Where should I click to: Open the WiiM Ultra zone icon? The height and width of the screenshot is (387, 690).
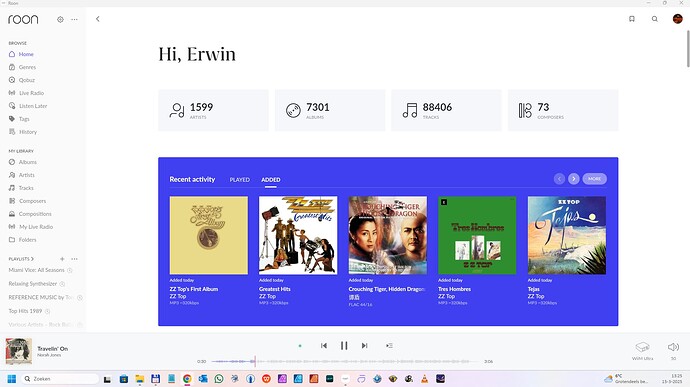[642, 347]
